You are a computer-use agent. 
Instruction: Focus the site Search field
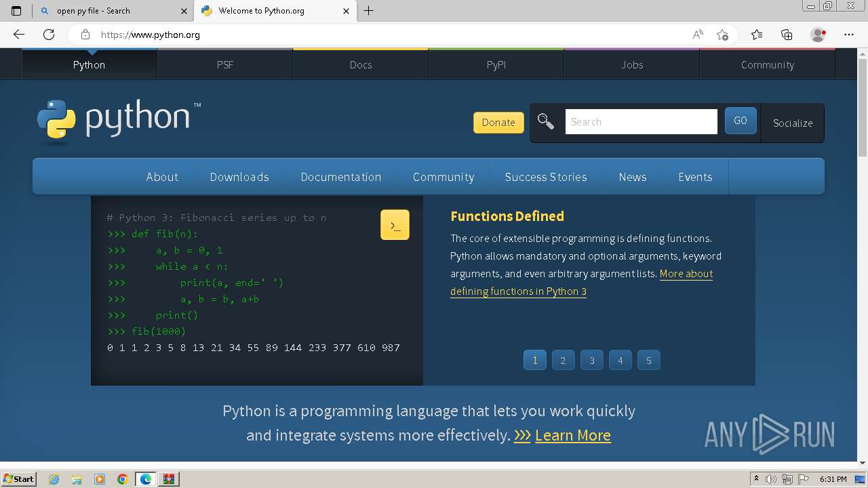(x=641, y=122)
